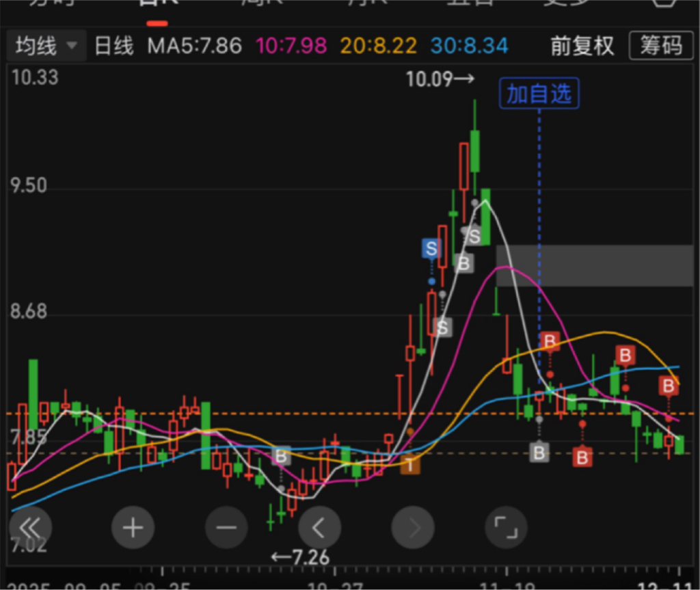Image resolution: width=700 pixels, height=590 pixels.
Task: Move chart cursor right with right arrow
Action: click(x=413, y=528)
